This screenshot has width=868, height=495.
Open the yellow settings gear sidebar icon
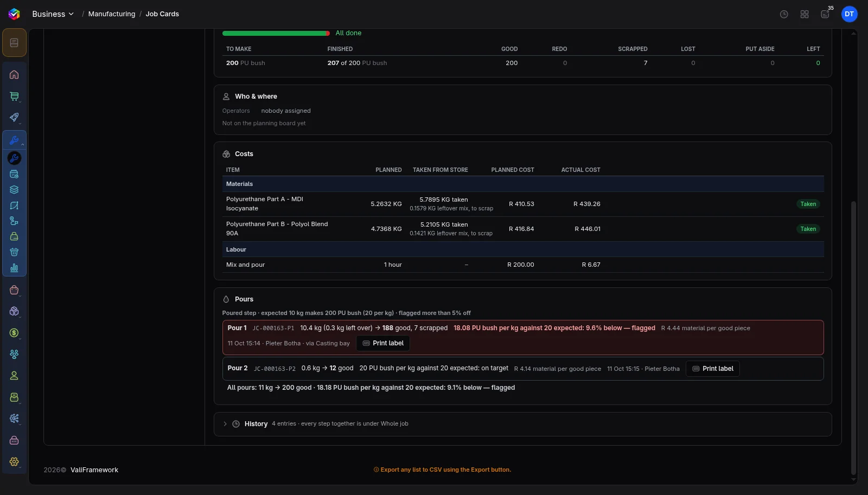(14, 462)
